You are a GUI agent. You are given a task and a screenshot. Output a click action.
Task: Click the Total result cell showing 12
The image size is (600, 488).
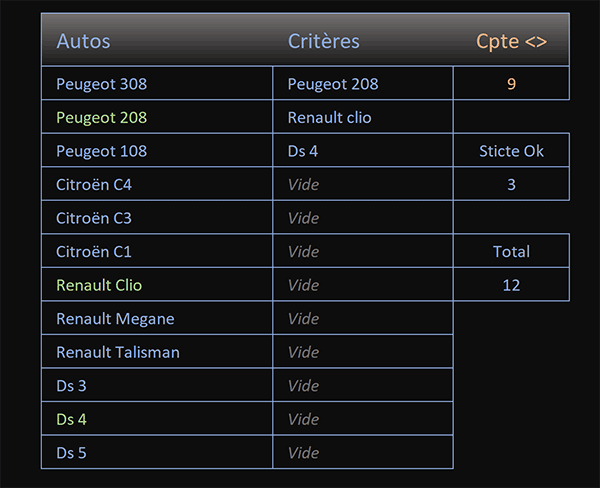(511, 285)
